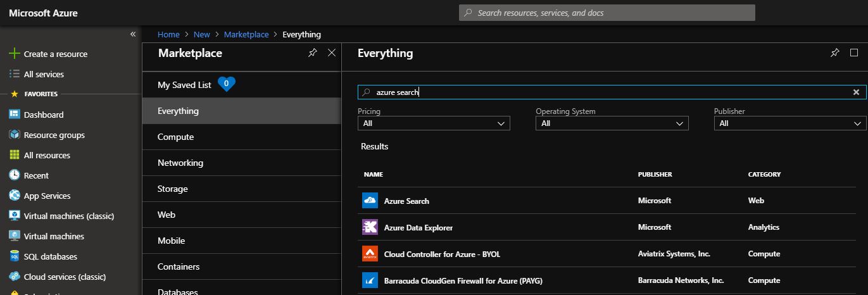The image size is (868, 295).
Task: Select the Compute category
Action: pos(241,137)
